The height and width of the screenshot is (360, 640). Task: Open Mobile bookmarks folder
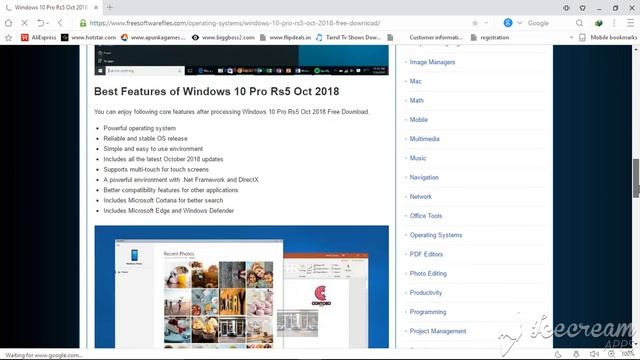[x=608, y=38]
